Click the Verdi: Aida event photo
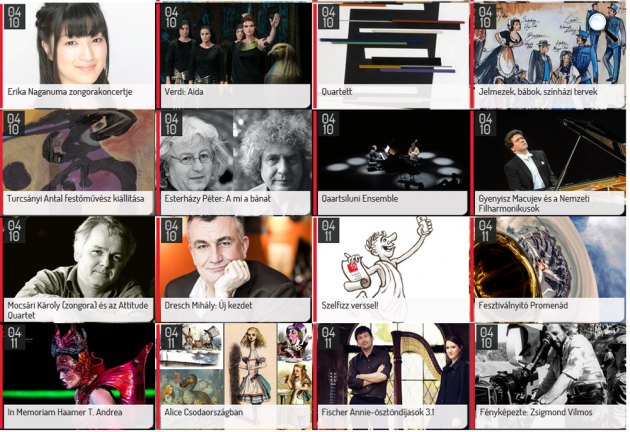 tap(235, 45)
